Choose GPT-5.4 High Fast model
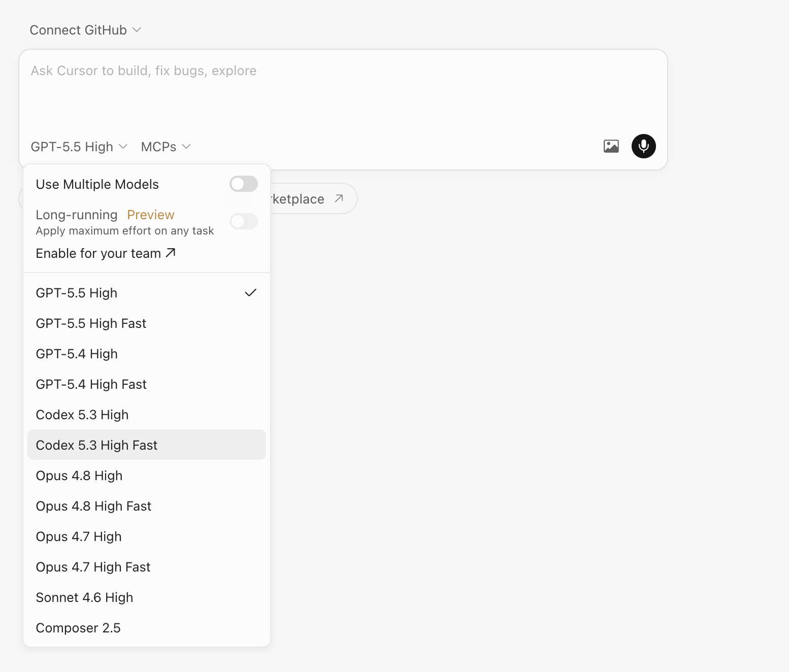Screen dimensions: 789x672 147,384
